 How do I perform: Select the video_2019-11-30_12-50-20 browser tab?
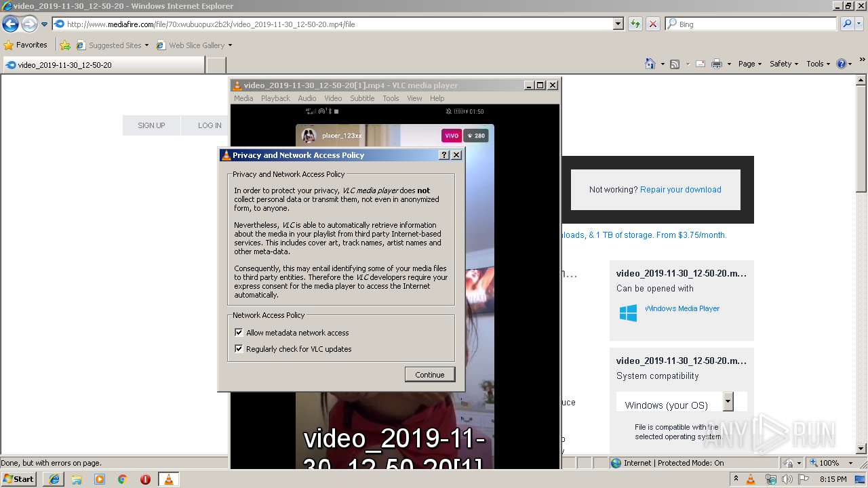click(103, 65)
